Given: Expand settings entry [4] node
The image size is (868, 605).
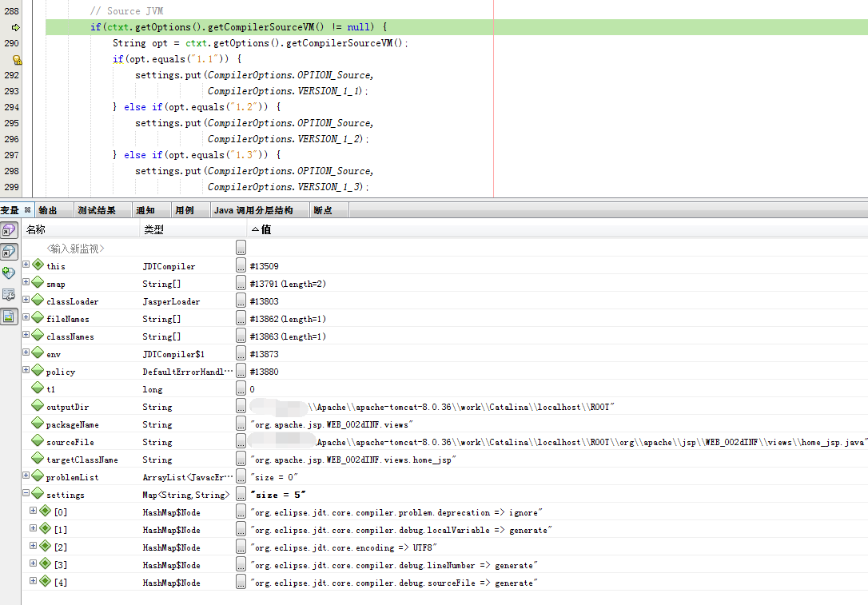Looking at the screenshot, I should [34, 581].
